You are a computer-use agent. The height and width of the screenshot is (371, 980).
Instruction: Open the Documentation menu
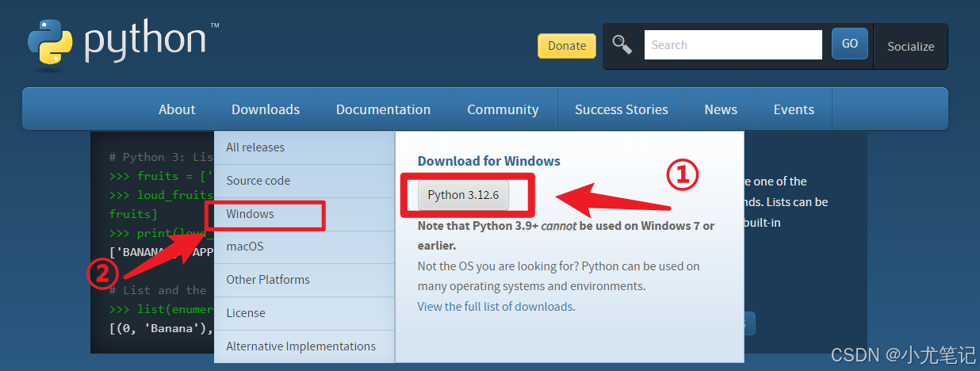(383, 109)
